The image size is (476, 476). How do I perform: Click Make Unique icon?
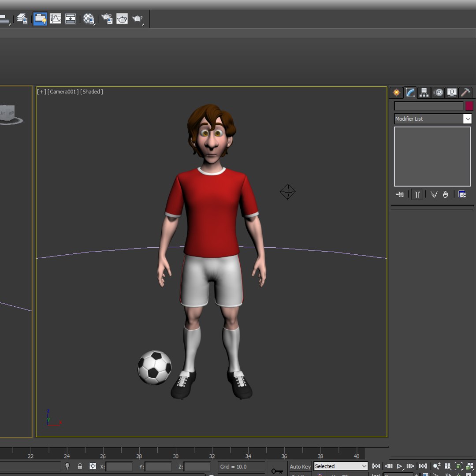click(434, 195)
